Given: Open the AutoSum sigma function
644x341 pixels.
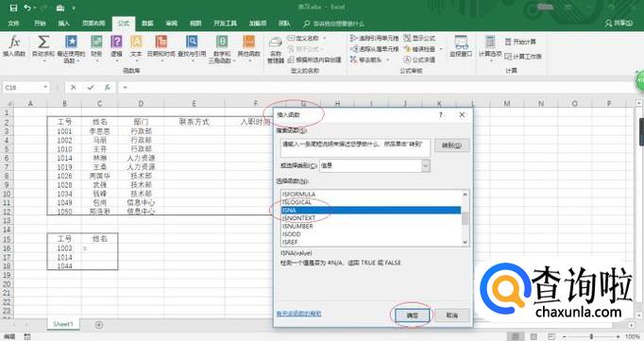Looking at the screenshot, I should (x=43, y=48).
